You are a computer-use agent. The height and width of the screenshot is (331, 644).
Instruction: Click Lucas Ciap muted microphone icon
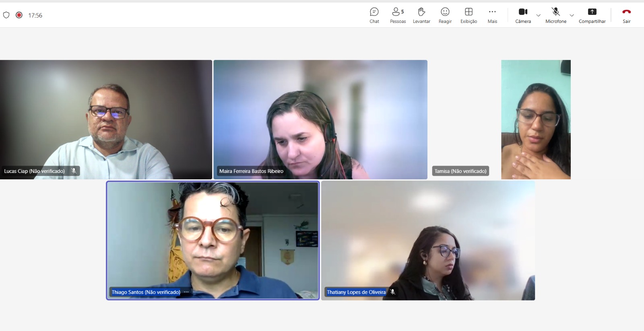click(x=74, y=171)
